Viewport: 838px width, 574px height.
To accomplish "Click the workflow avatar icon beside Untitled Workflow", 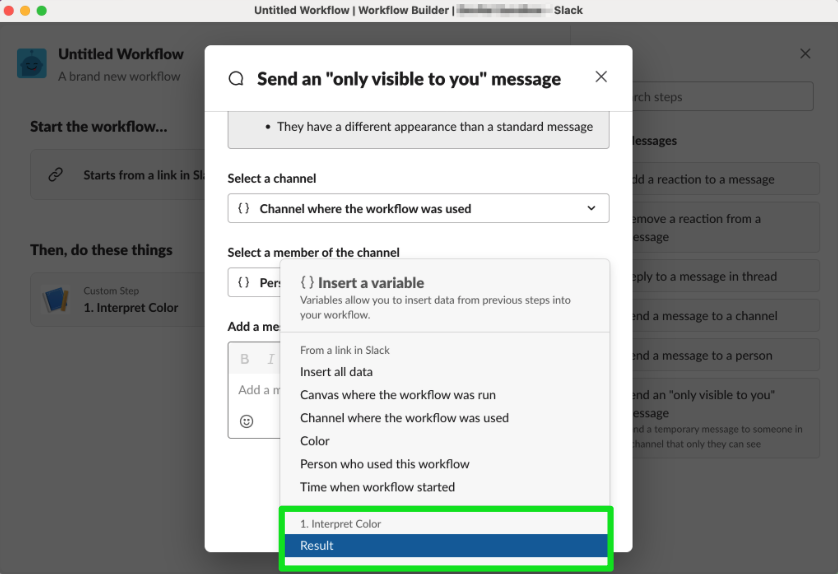I will pos(32,63).
